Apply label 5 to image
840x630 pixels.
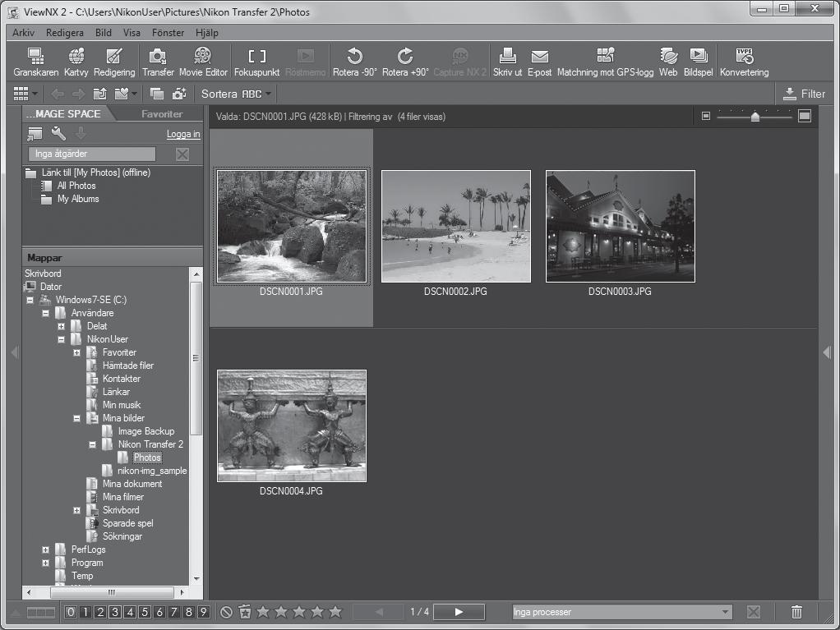click(144, 612)
